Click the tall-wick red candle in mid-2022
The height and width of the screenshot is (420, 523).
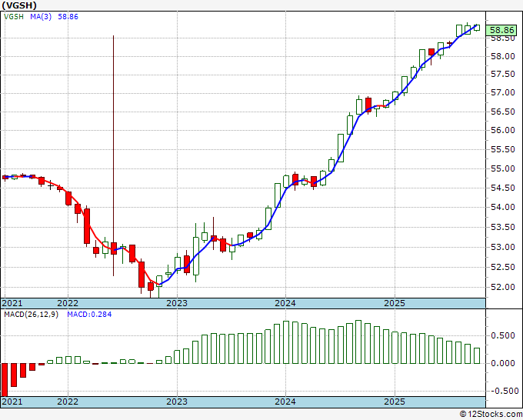(x=113, y=248)
